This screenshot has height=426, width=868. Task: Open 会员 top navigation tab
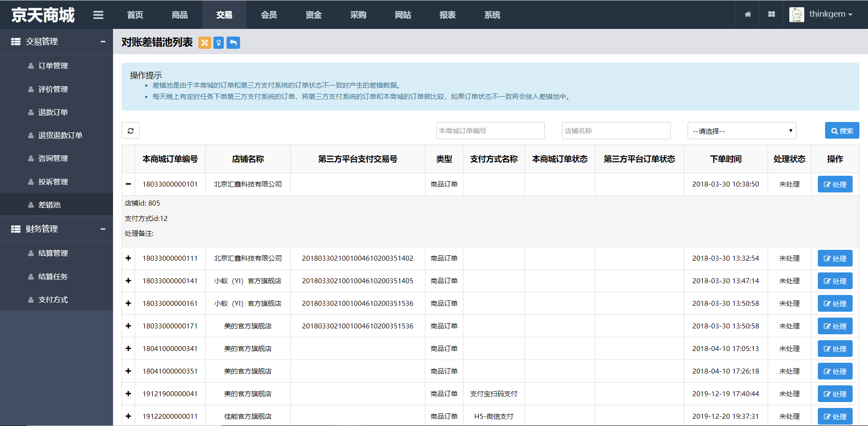(269, 15)
